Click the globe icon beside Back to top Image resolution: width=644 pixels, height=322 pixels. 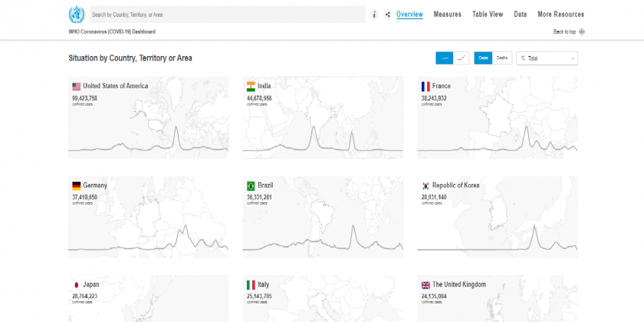coord(582,32)
